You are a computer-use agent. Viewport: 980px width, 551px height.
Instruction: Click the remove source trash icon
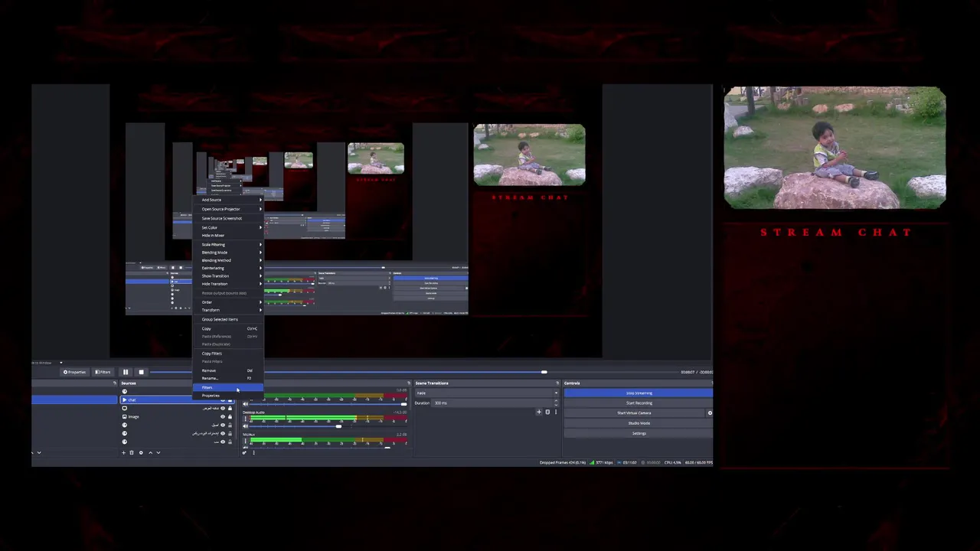point(132,452)
